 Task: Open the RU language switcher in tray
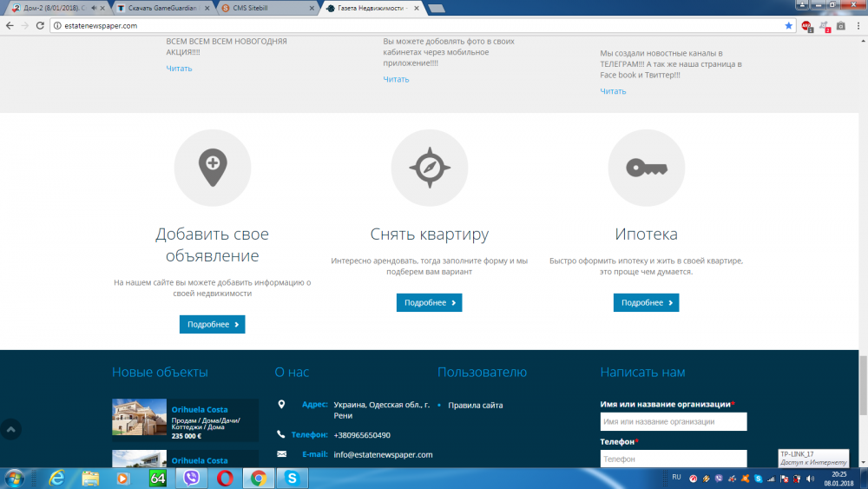pyautogui.click(x=677, y=477)
